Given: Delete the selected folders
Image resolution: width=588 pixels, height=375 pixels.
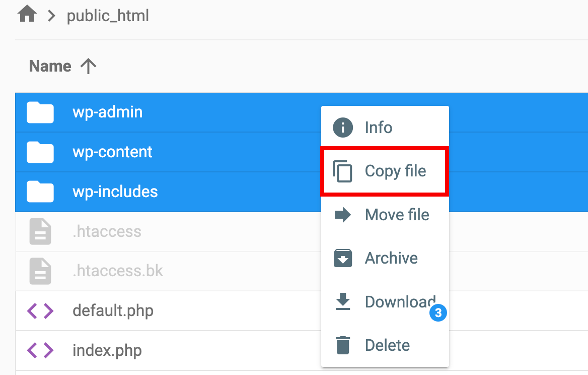Looking at the screenshot, I should [387, 345].
